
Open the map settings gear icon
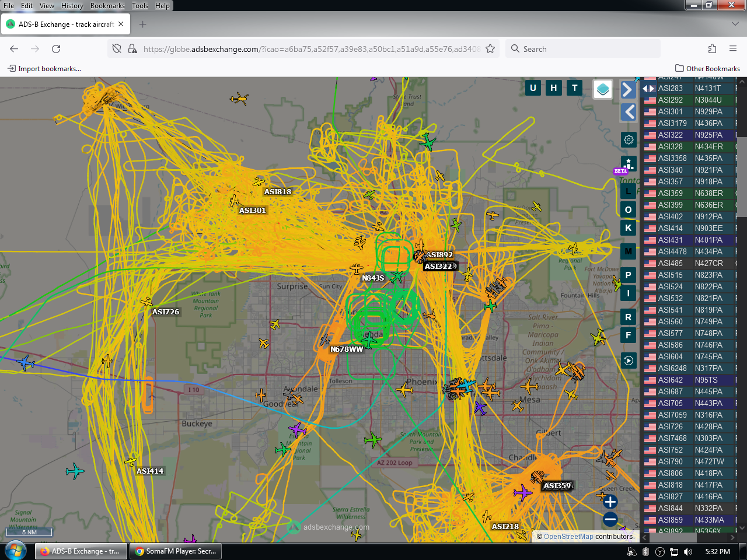tap(629, 139)
